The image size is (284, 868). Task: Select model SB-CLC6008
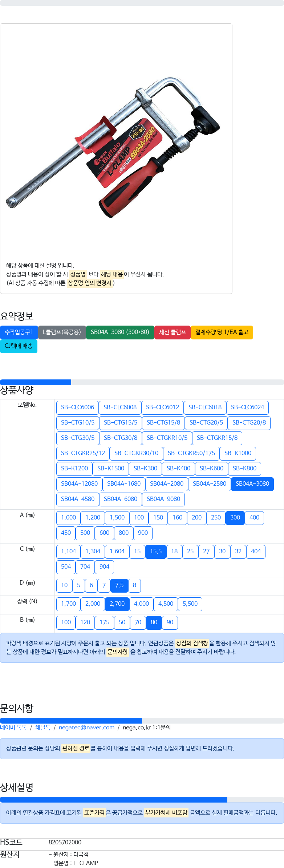click(120, 407)
